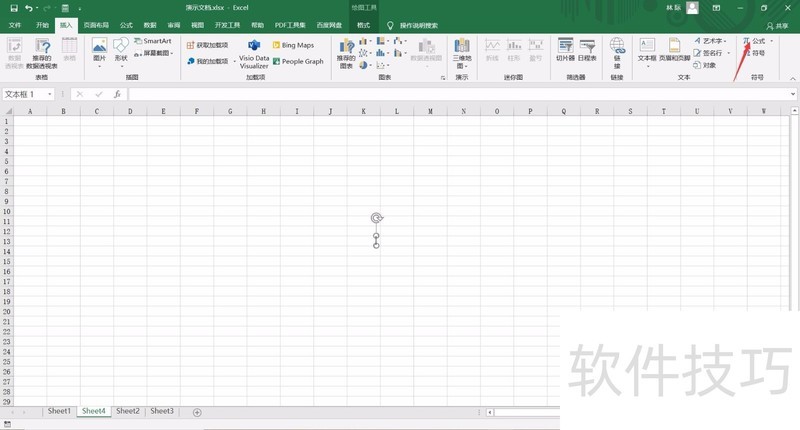
Task: Open the 形状 shapes gallery
Action: pyautogui.click(x=121, y=53)
